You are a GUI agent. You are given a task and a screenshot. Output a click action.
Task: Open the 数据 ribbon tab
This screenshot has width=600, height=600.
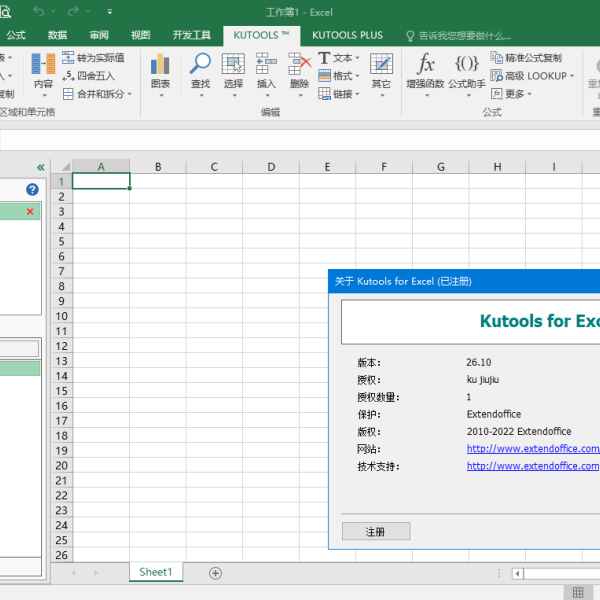(57, 35)
